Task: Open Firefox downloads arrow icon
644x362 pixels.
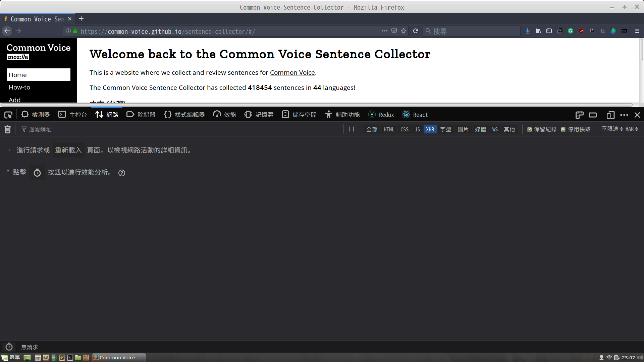Action: pyautogui.click(x=528, y=31)
